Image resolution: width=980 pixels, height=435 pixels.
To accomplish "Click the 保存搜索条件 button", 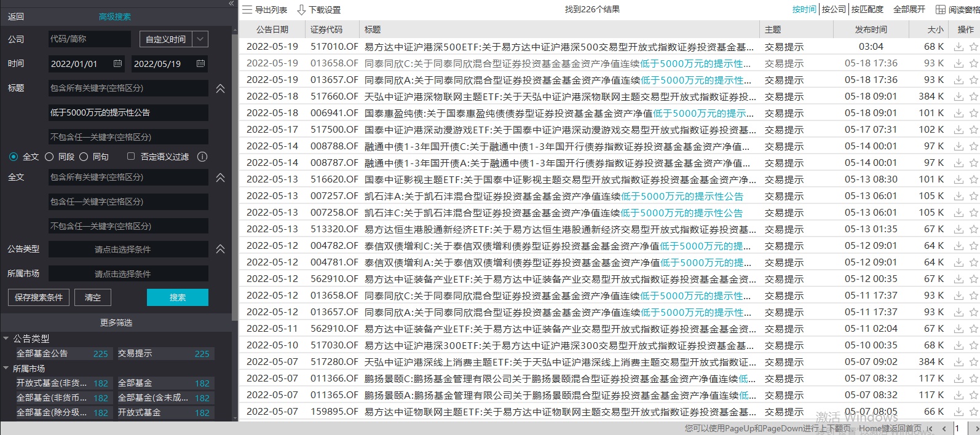I will click(x=39, y=297).
